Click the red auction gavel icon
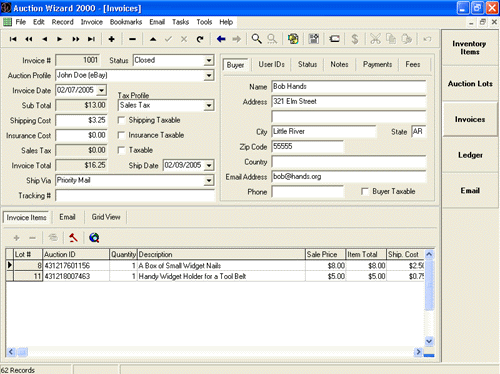500x374 pixels. pyautogui.click(x=73, y=238)
